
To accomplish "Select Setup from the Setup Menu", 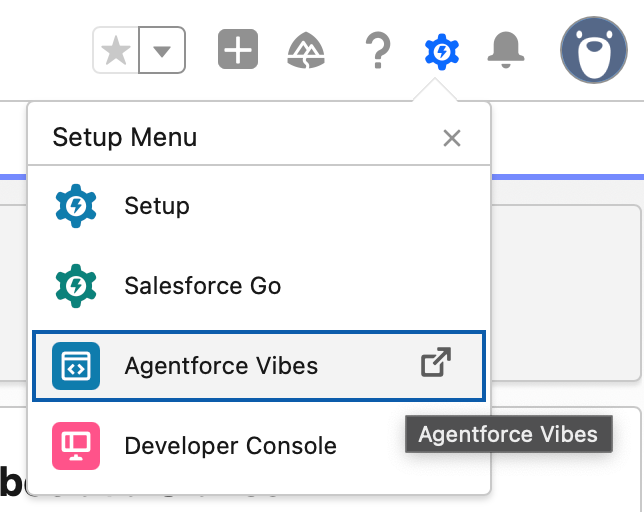I will pyautogui.click(x=259, y=206).
